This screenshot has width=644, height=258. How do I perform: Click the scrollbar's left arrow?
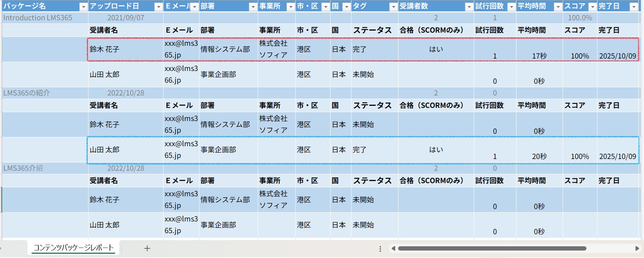pyautogui.click(x=393, y=248)
